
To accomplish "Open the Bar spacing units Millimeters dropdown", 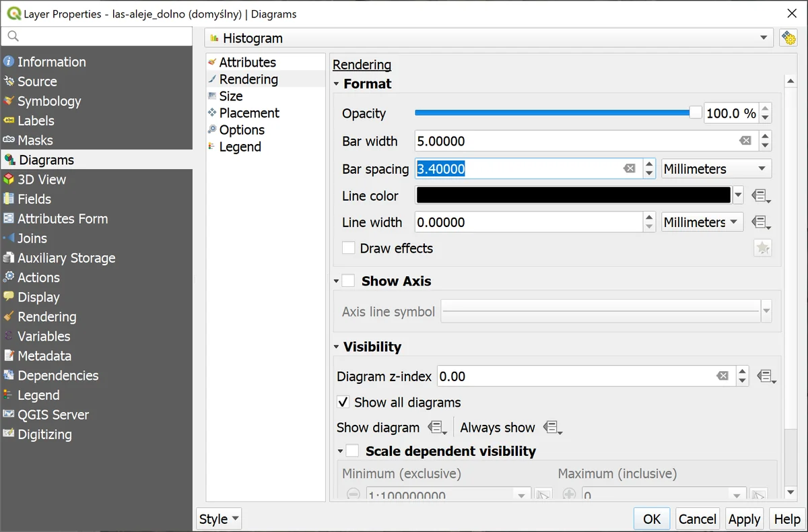I will [x=716, y=169].
